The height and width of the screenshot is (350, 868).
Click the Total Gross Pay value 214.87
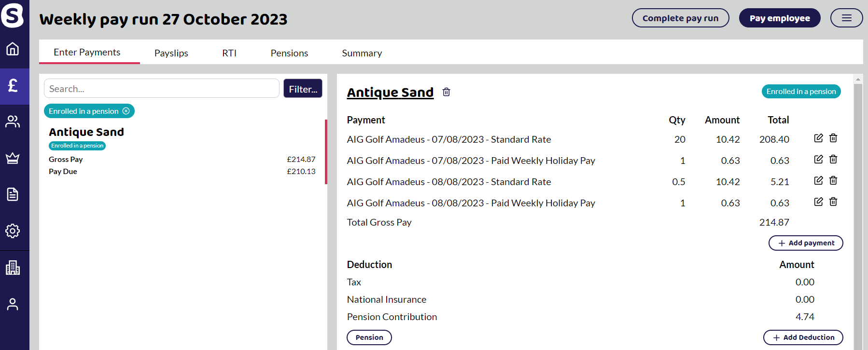click(774, 222)
